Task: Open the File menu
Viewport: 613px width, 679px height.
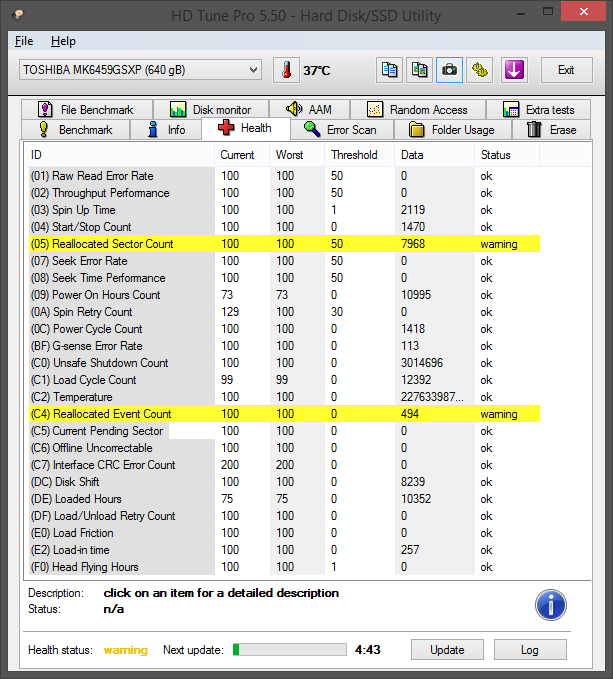Action: click(24, 41)
